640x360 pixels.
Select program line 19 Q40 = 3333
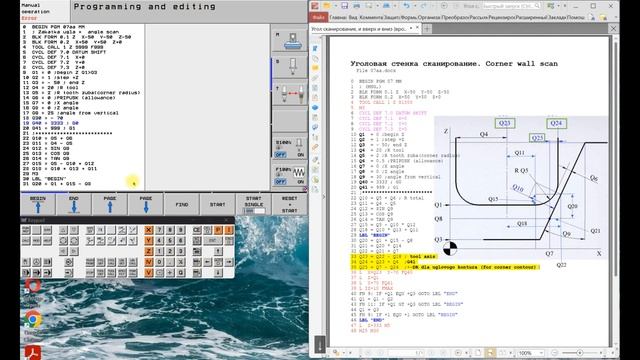51,123
